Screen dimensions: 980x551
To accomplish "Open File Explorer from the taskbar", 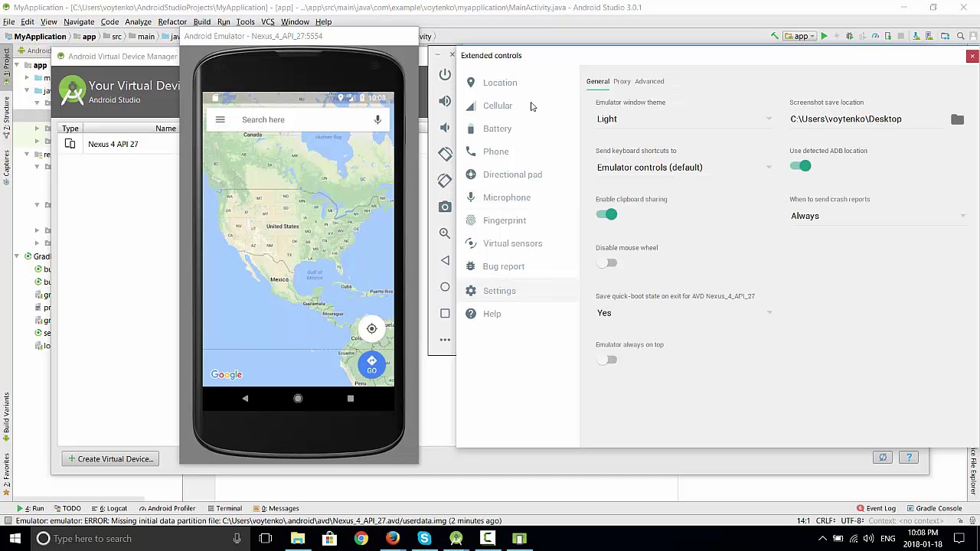I will coord(297,539).
